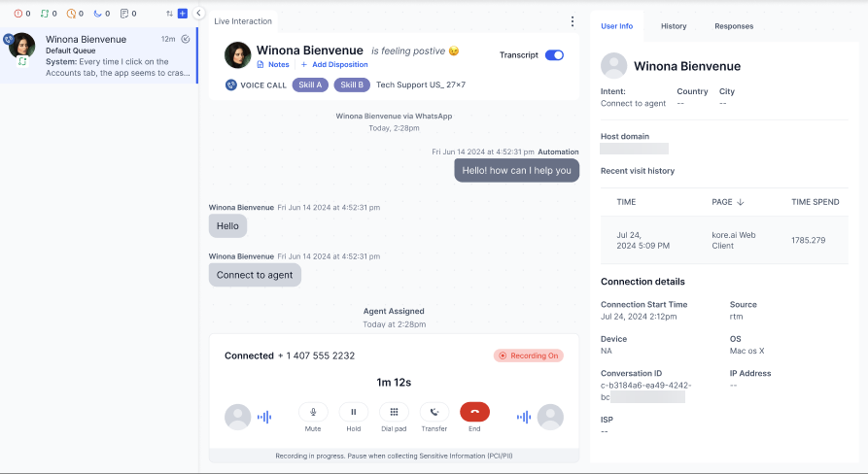
Task: Open the dial pad
Action: [394, 412]
